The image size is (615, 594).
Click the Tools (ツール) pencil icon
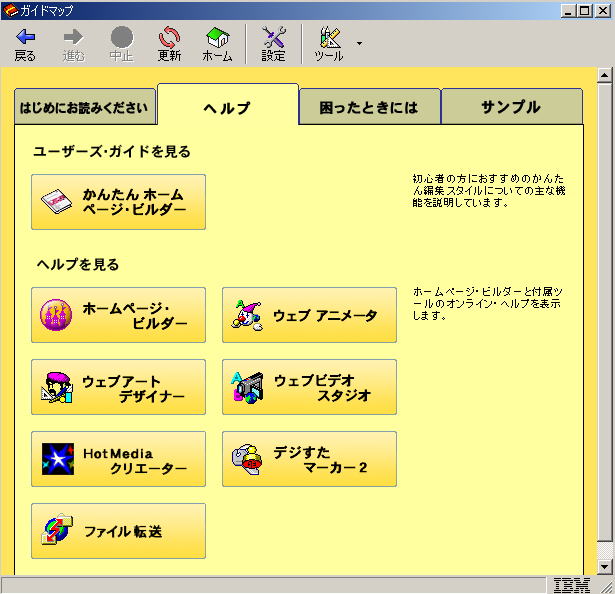(329, 38)
